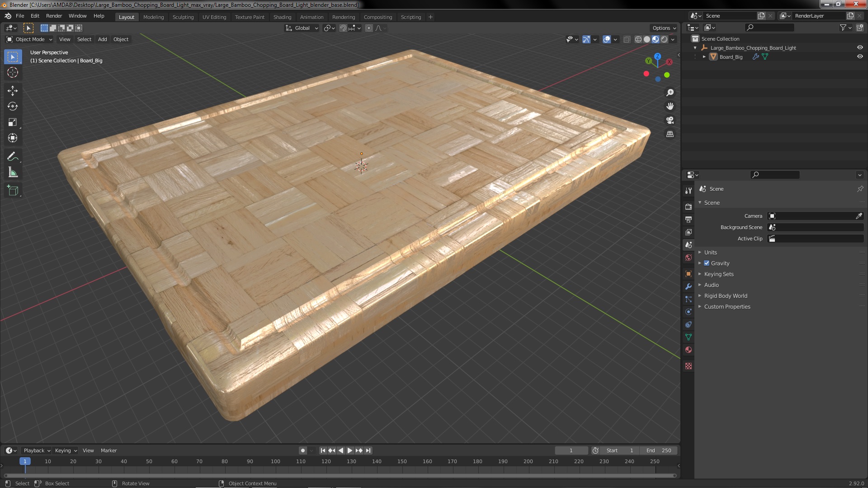Viewport: 868px width, 488px height.
Task: Hide Board_Big object in outliner
Action: point(860,56)
